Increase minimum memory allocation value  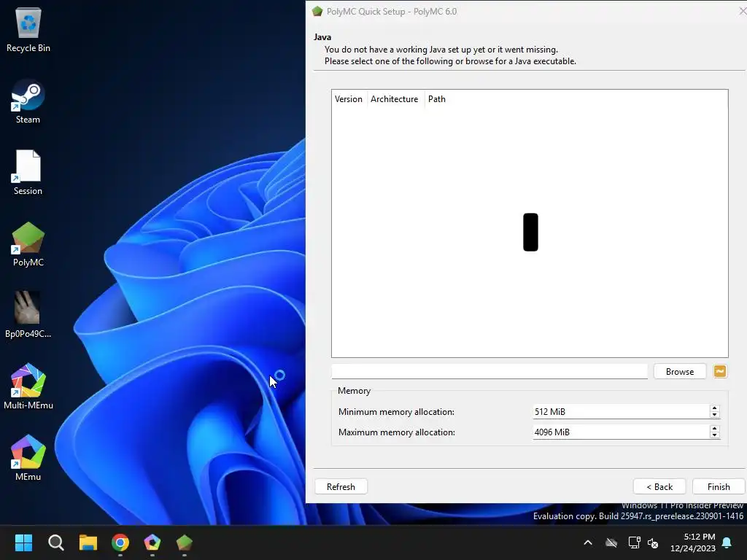714,408
